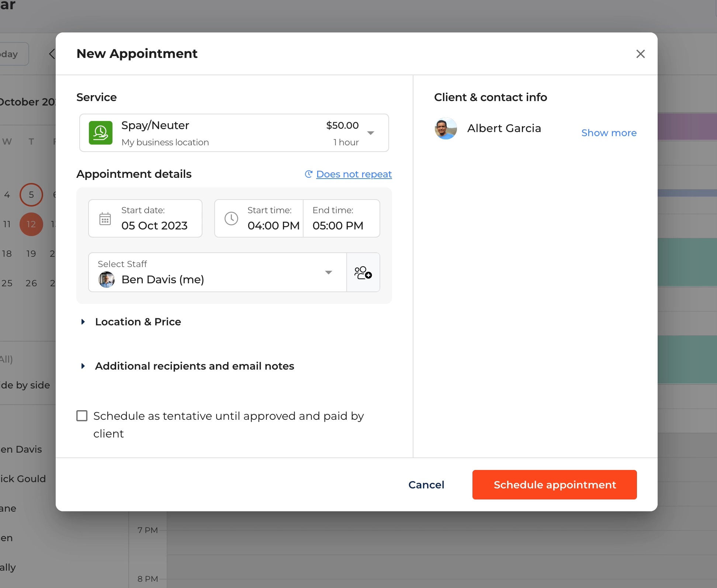This screenshot has height=588, width=717.
Task: Click the calendar icon in Start date
Action: pyautogui.click(x=105, y=219)
